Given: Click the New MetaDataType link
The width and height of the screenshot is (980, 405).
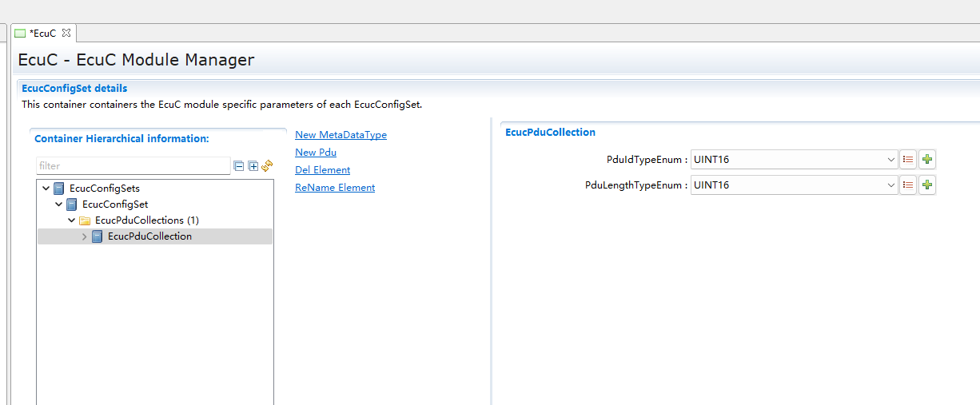Looking at the screenshot, I should [341, 135].
